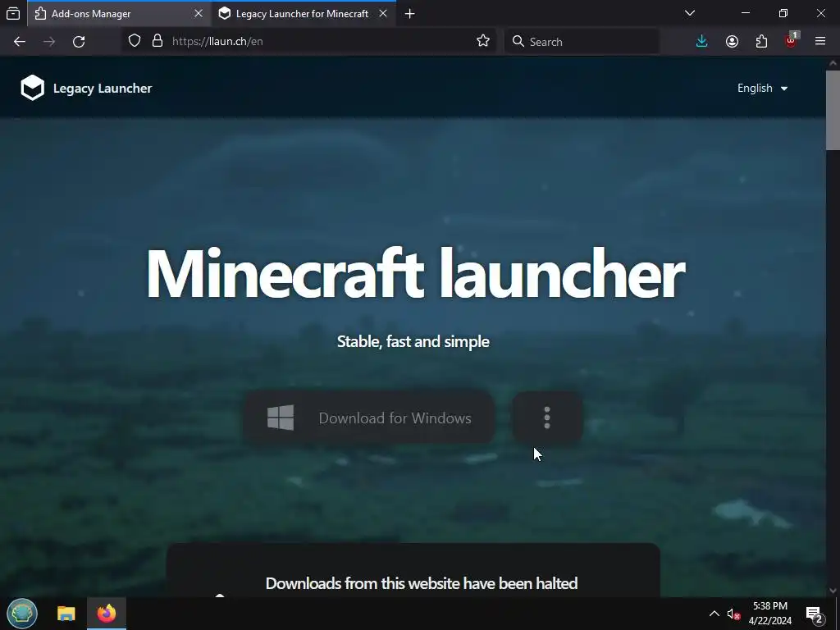Open Firefox application hamburger menu
This screenshot has height=630, width=840.
[x=820, y=41]
